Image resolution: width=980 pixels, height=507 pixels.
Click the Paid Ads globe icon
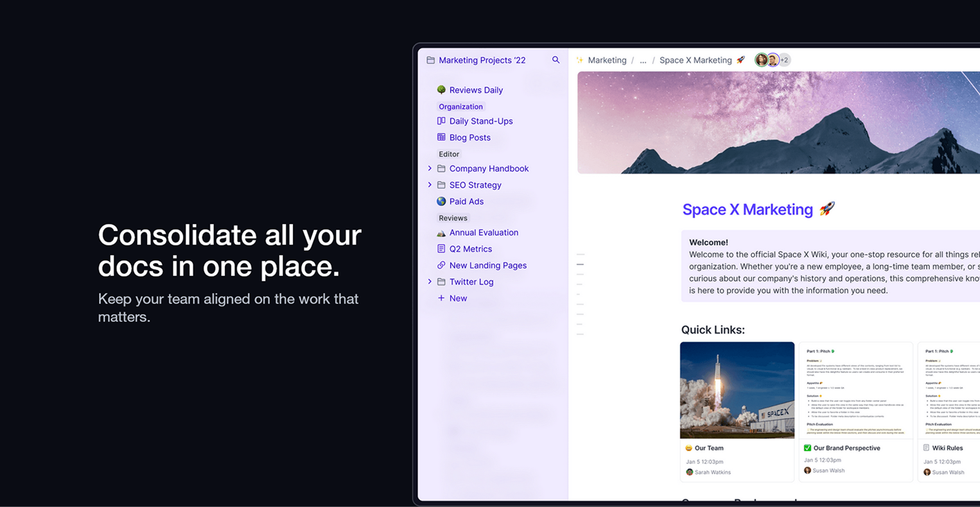pos(441,202)
